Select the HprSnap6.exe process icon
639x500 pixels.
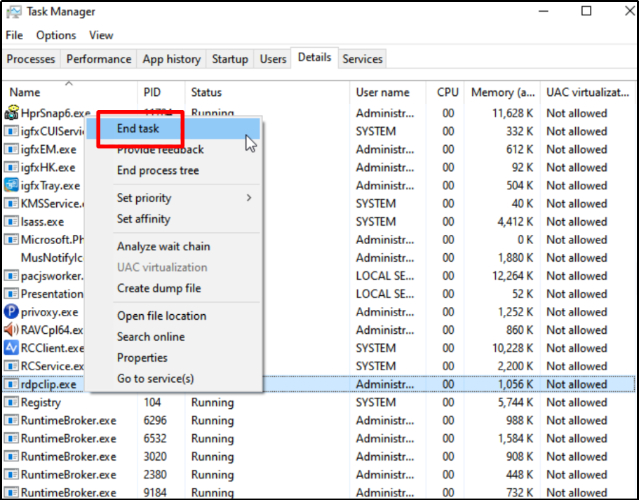(x=11, y=113)
